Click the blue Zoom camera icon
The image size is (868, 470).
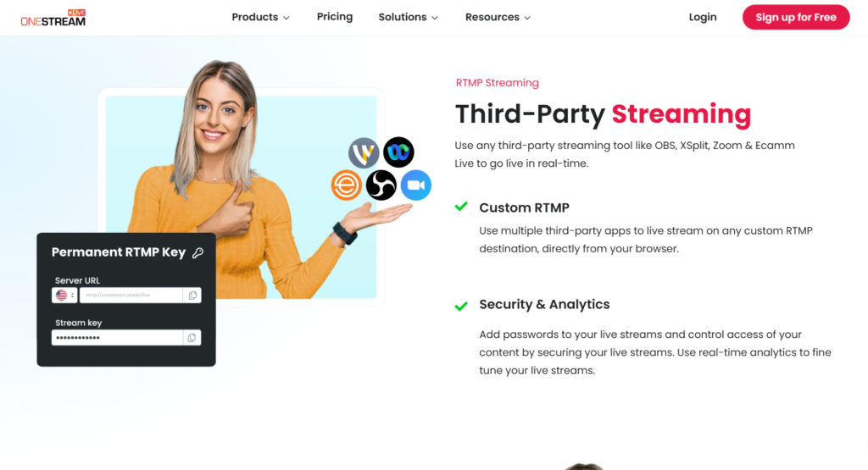415,185
